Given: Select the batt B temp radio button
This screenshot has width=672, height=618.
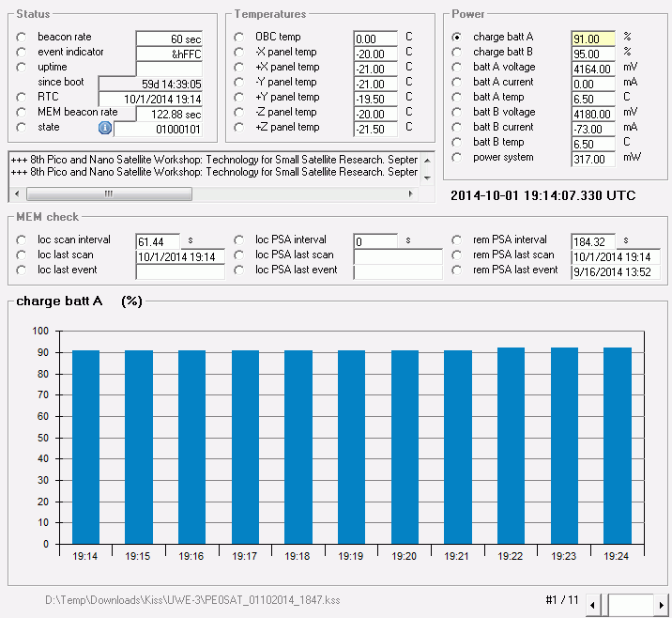Looking at the screenshot, I should (x=457, y=143).
